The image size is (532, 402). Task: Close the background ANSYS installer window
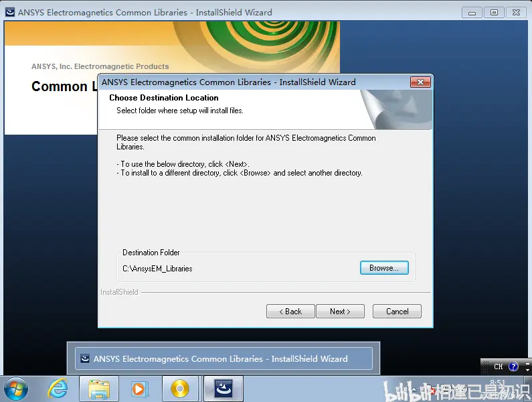[516, 13]
